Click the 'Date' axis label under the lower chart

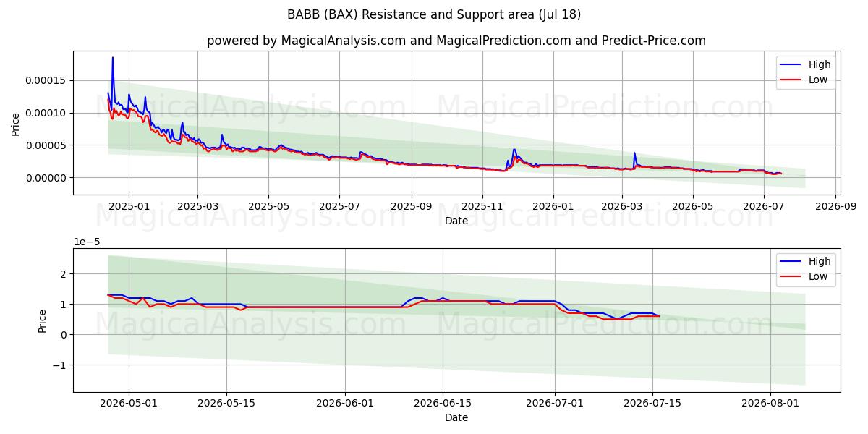pyautogui.click(x=456, y=417)
